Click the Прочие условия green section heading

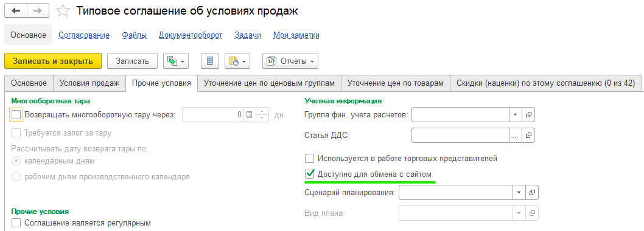[x=40, y=212]
